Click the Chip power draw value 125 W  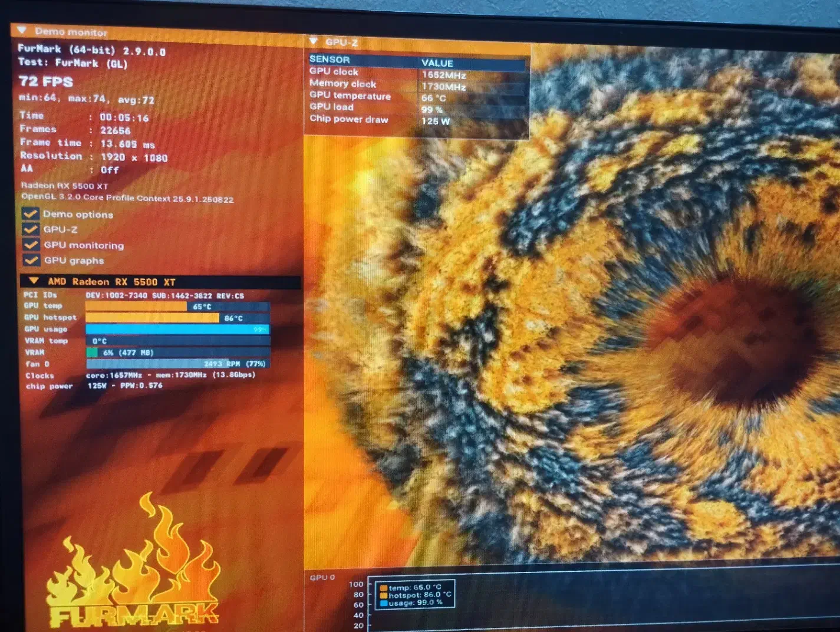pyautogui.click(x=435, y=121)
